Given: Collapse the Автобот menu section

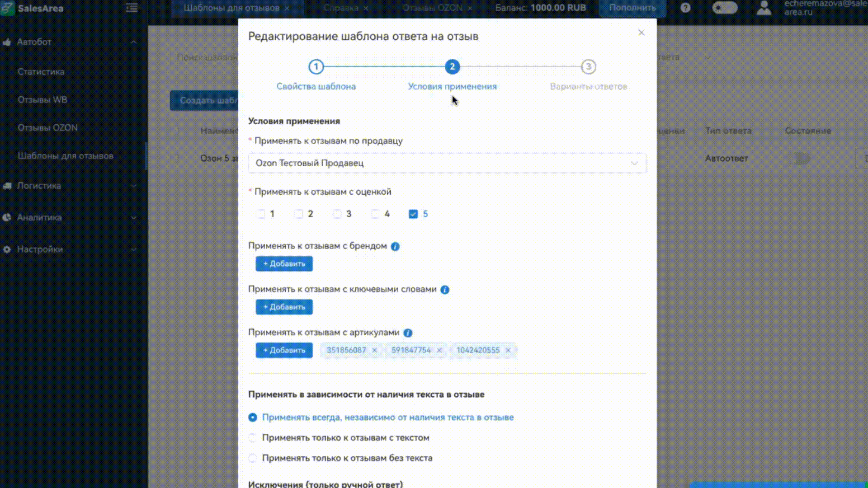Looking at the screenshot, I should point(133,42).
